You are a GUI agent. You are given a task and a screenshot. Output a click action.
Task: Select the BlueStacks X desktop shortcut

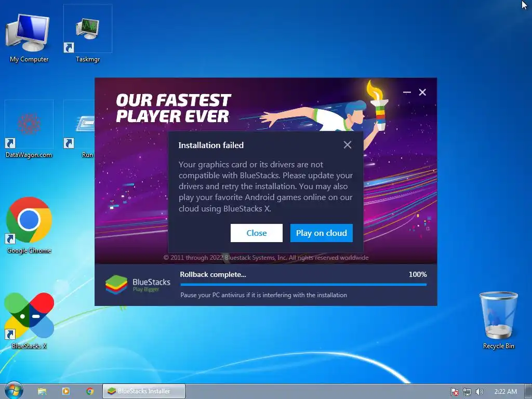tap(29, 321)
